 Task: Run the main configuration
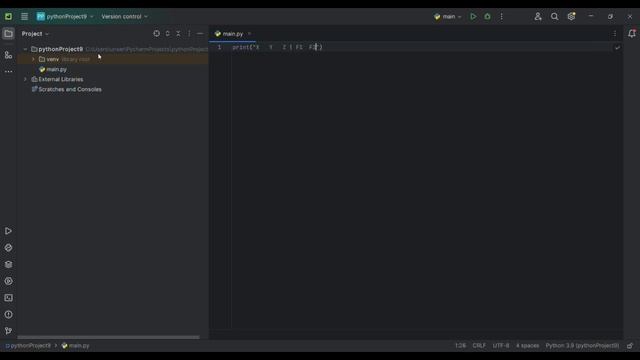[473, 17]
